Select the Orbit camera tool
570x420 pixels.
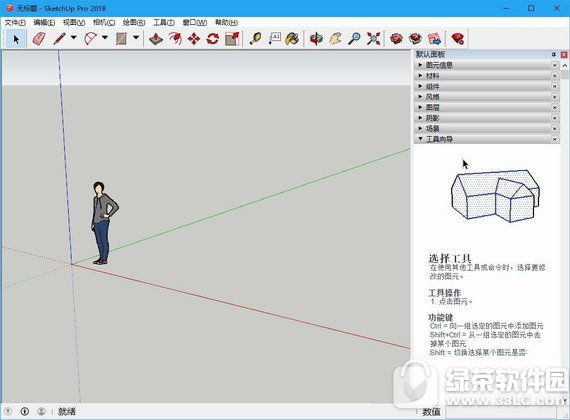(x=316, y=39)
